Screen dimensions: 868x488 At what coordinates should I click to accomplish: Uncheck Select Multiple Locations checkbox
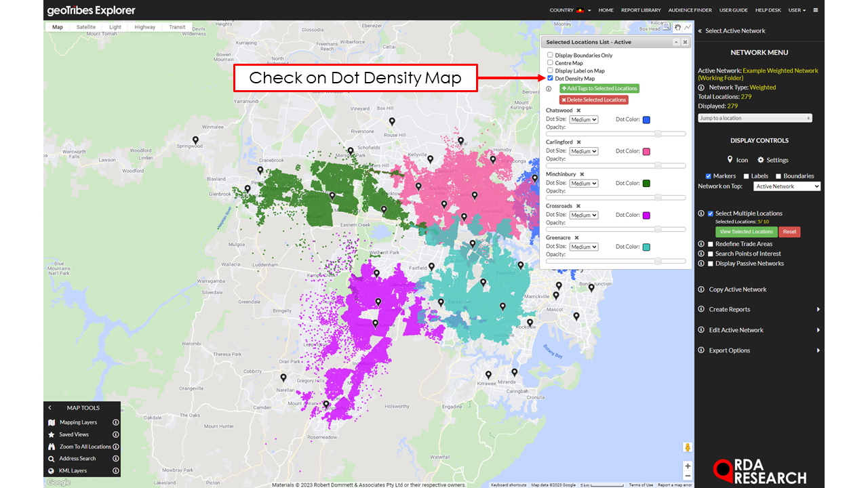pos(711,213)
